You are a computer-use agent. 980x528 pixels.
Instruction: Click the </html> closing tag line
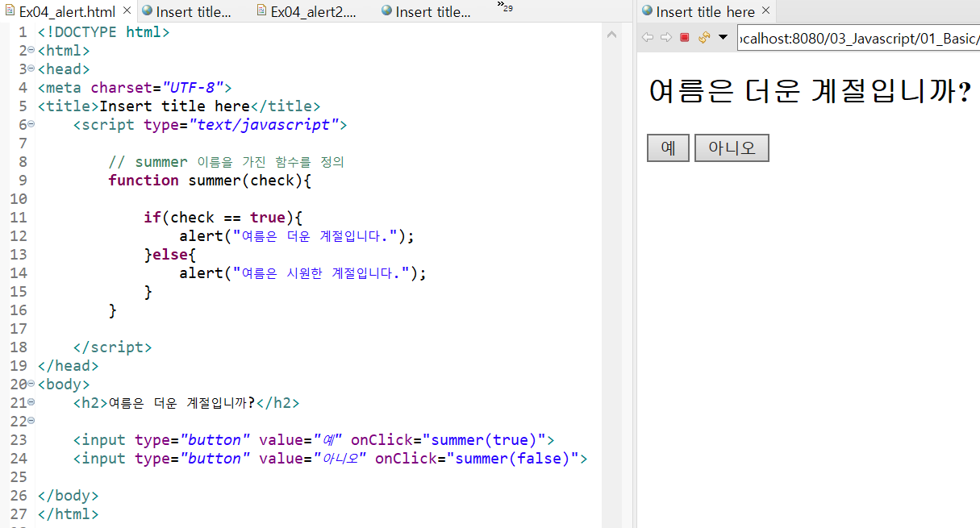(68, 514)
